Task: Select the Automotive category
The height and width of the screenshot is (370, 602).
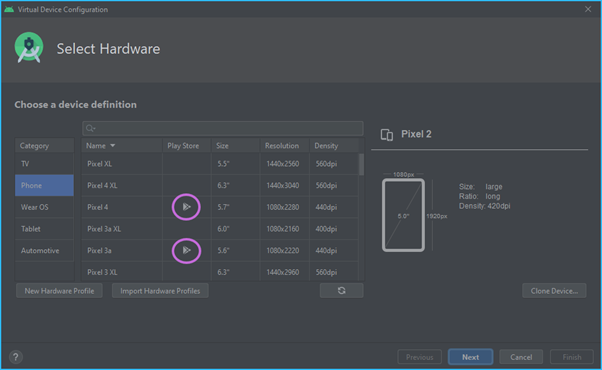Action: pyautogui.click(x=44, y=251)
